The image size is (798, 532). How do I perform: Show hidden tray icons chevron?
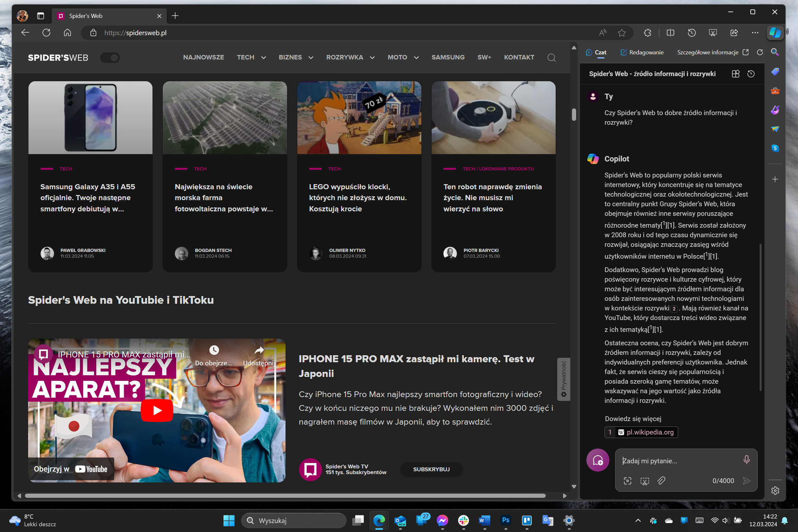tap(638, 520)
